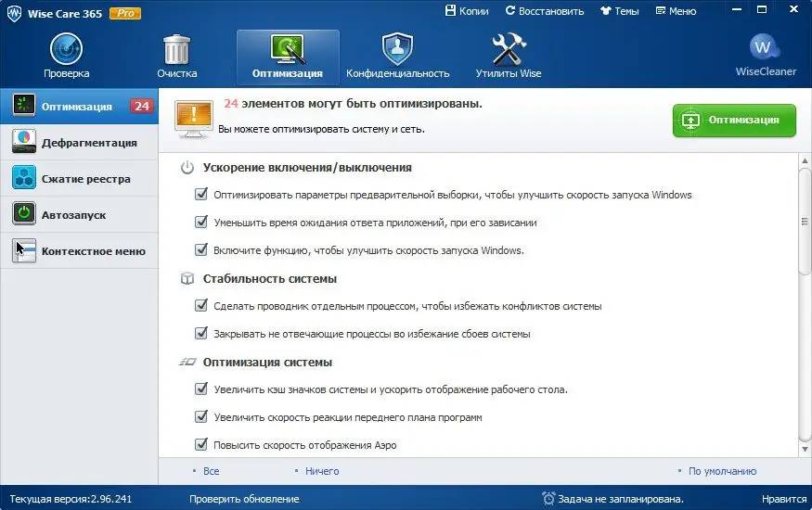Uncheck Увеличить скорость реакции переднего плана
Screen dimensions: 812x510
coord(201,417)
